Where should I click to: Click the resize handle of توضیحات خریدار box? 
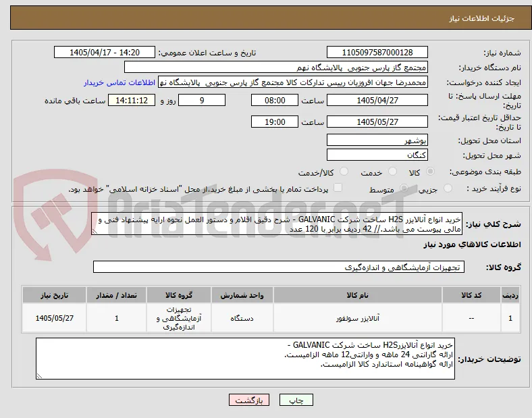(39, 376)
